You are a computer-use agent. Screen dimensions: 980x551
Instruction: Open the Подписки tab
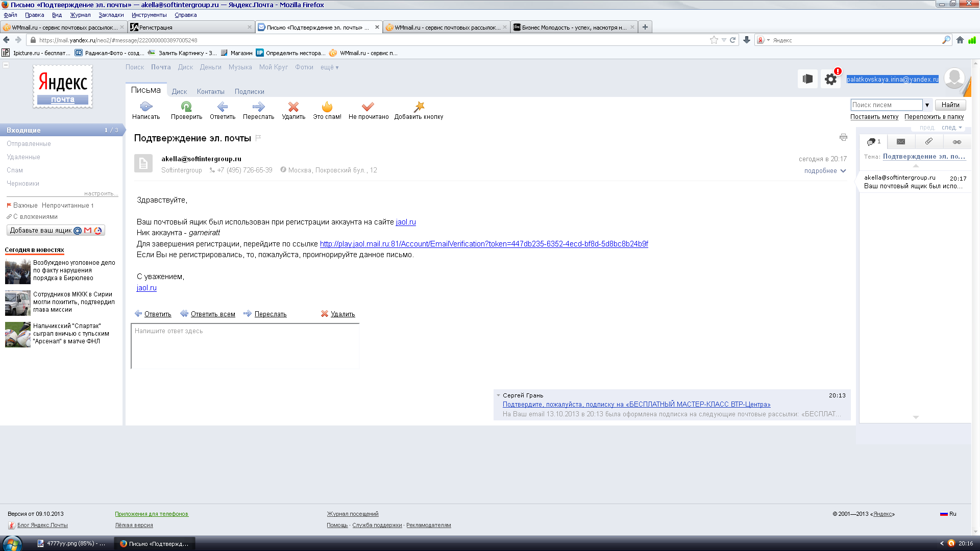(250, 92)
